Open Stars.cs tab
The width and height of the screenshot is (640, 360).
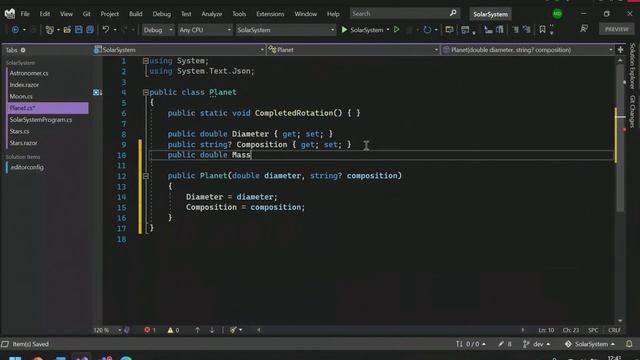tap(20, 131)
